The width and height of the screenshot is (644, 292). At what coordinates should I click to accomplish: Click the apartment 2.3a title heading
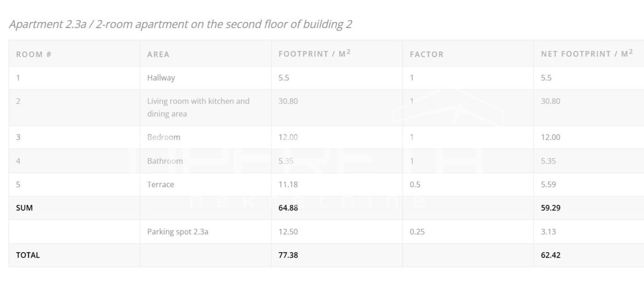[x=180, y=24]
